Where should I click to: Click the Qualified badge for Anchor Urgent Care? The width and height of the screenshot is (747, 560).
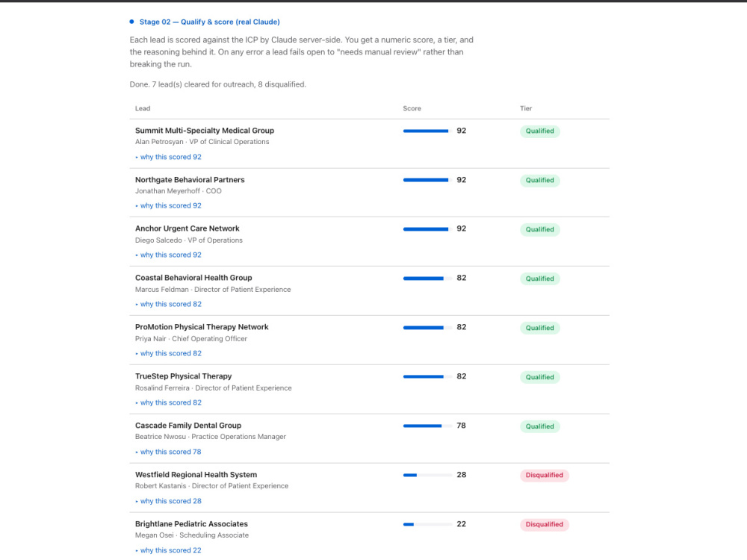[540, 229]
